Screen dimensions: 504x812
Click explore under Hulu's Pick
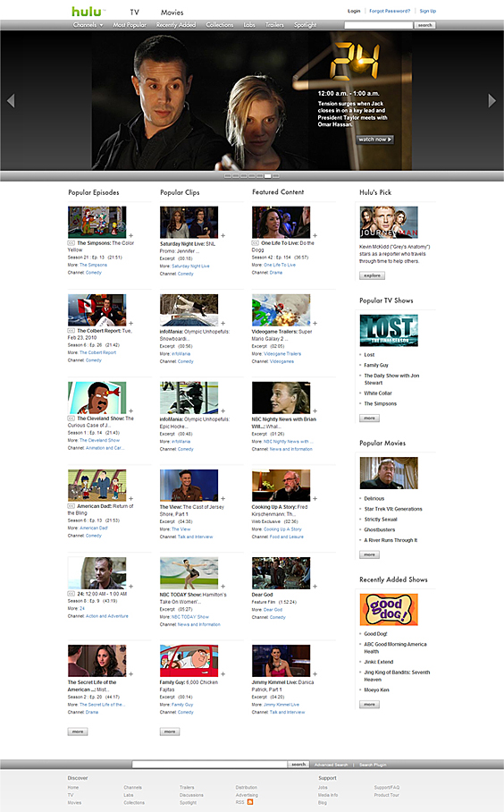pos(372,275)
